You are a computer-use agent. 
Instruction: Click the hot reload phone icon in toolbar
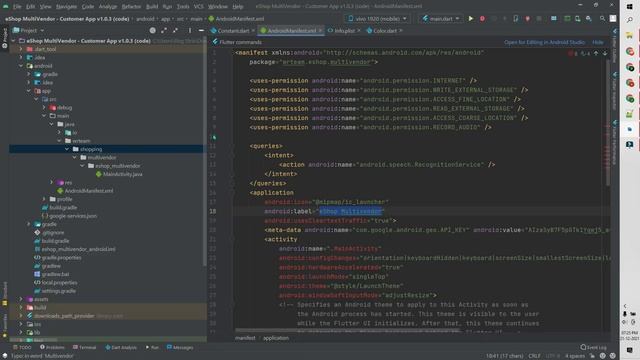click(516, 18)
